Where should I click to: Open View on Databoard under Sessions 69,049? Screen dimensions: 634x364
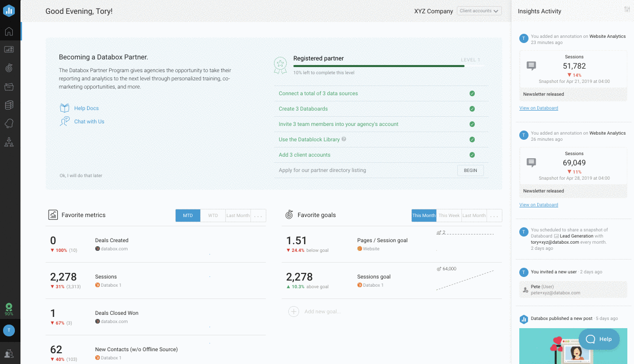pos(539,205)
